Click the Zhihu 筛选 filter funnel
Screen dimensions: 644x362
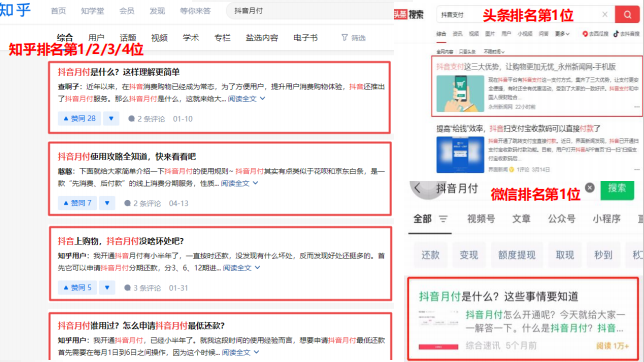pyautogui.click(x=353, y=38)
